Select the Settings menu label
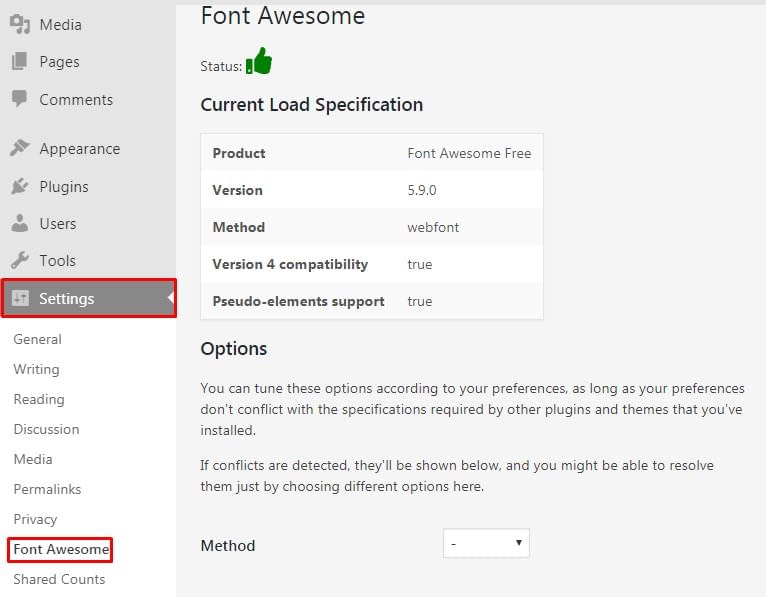This screenshot has height=597, width=766. click(x=66, y=298)
